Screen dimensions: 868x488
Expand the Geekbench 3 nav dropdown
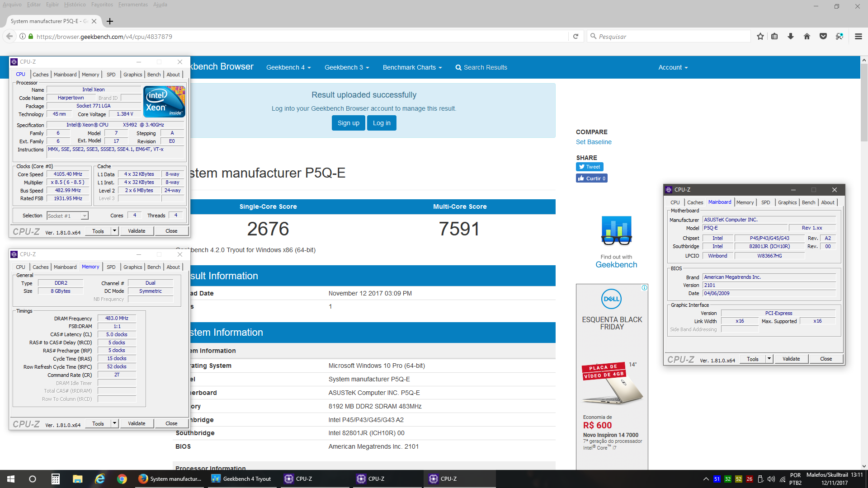point(347,67)
